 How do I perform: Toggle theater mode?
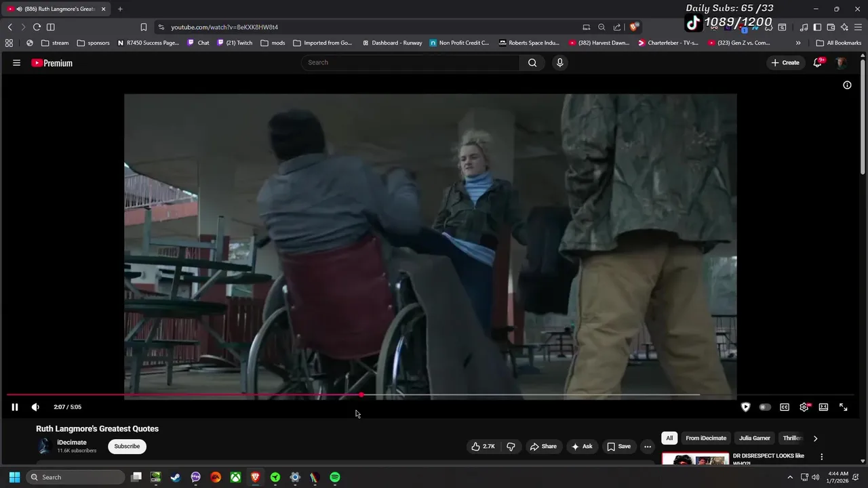point(823,407)
